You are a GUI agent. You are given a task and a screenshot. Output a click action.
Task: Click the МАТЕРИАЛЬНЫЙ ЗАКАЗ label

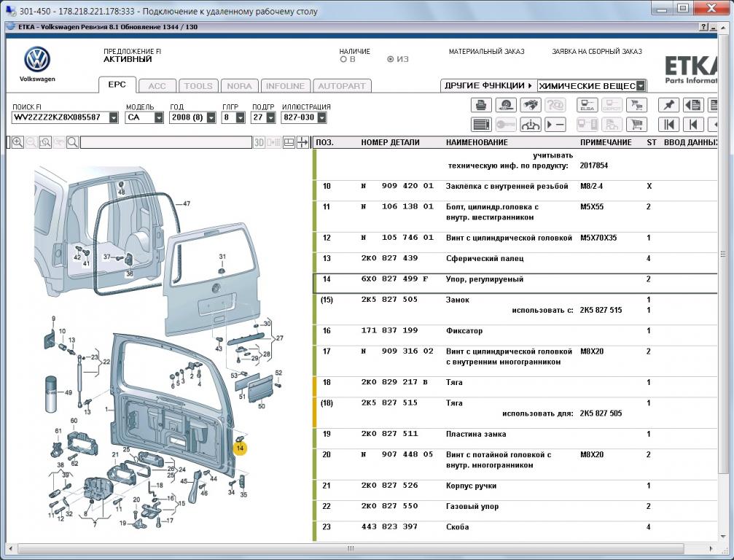click(x=486, y=52)
